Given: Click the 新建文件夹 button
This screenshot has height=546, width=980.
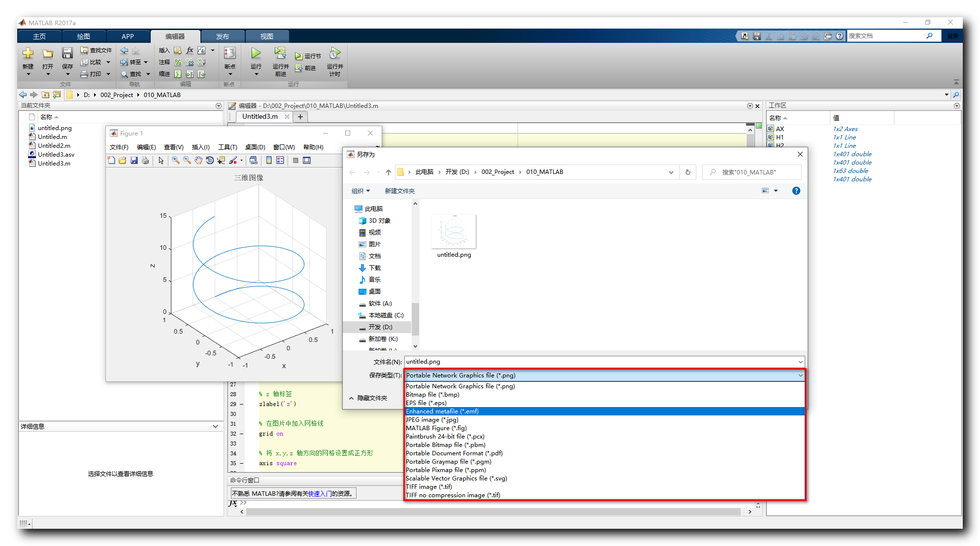Looking at the screenshot, I should click(399, 191).
